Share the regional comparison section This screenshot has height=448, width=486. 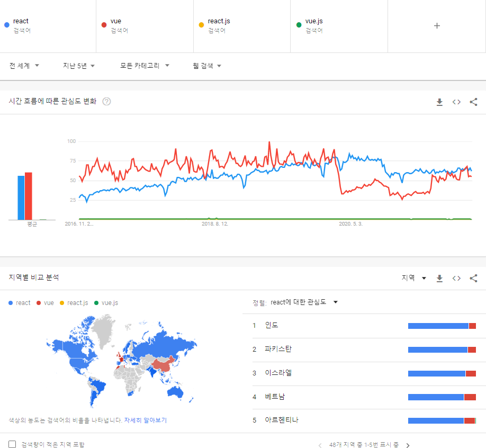tap(473, 279)
